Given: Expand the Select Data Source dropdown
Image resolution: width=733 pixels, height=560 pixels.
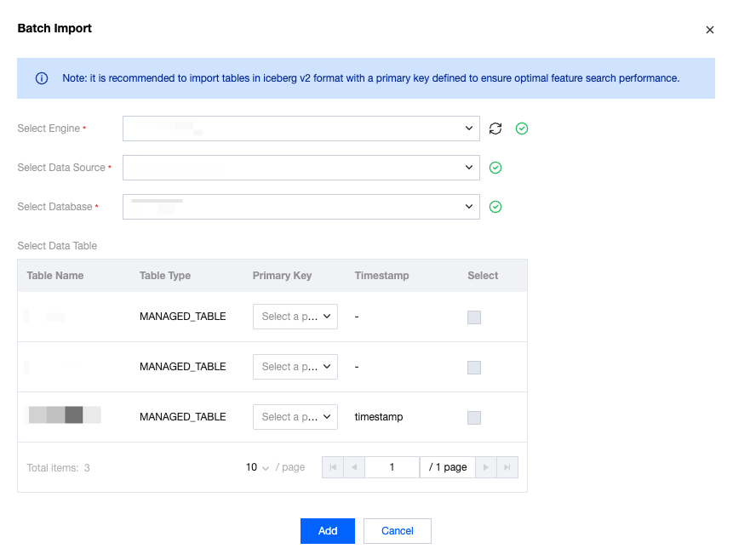Looking at the screenshot, I should point(301,168).
